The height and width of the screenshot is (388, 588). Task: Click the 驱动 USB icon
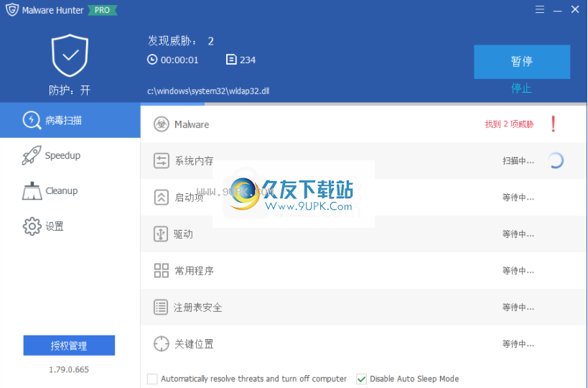161,234
